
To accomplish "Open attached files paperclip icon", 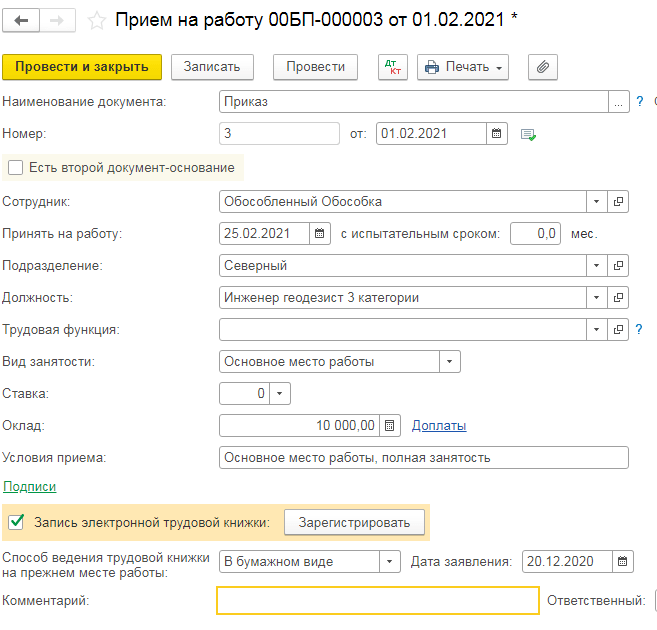I will 543,67.
